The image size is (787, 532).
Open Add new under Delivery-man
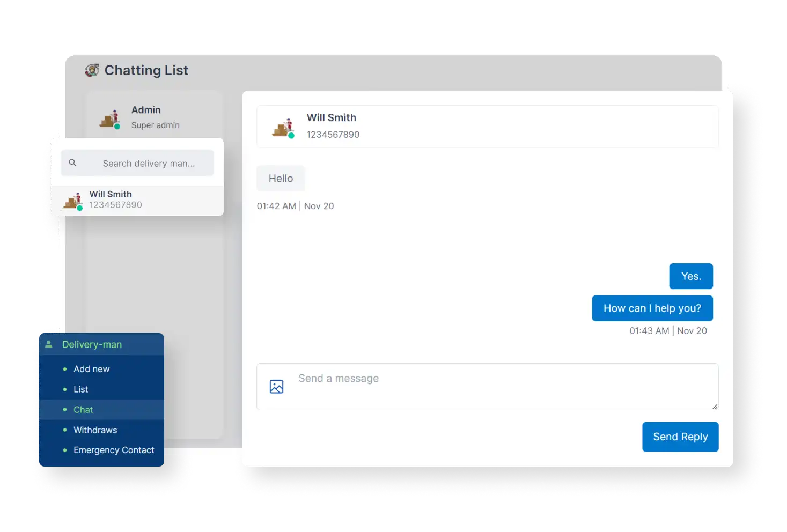click(91, 368)
